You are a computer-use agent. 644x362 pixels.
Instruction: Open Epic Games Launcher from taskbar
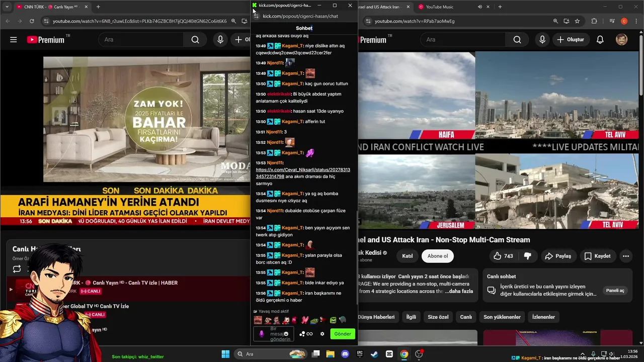(x=360, y=354)
